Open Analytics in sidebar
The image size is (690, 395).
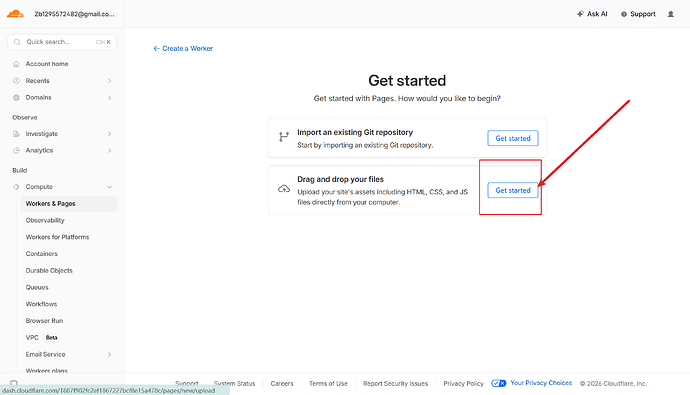[x=39, y=150]
